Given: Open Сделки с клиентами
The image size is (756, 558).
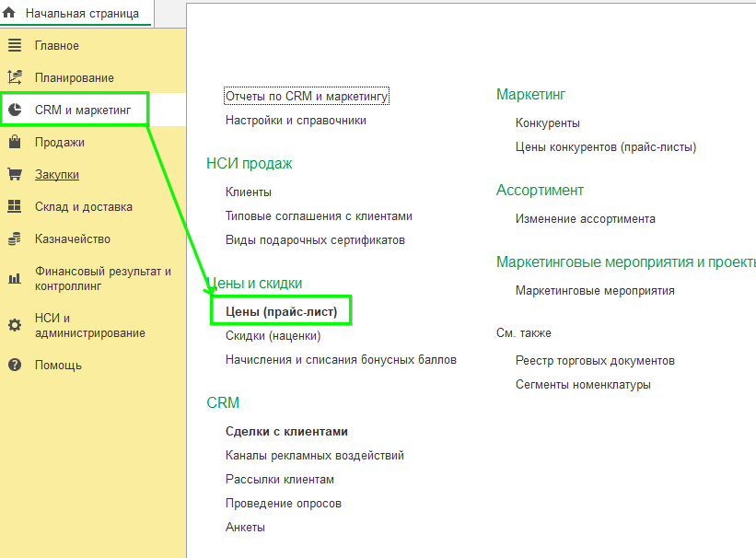Looking at the screenshot, I should [286, 432].
